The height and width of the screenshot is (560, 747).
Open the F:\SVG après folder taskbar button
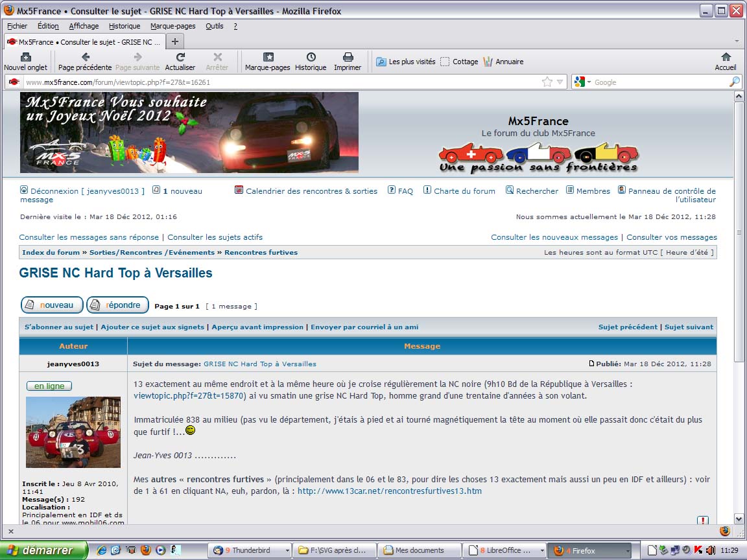click(335, 550)
